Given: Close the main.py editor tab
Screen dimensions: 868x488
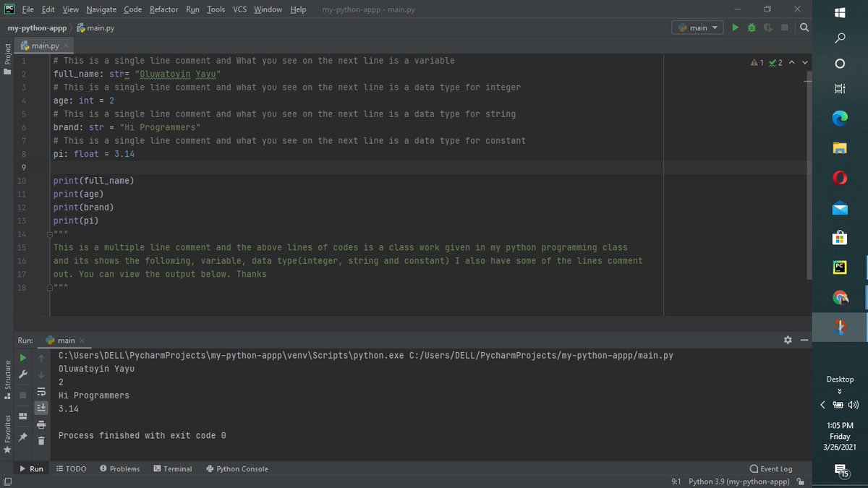Looking at the screenshot, I should coord(66,46).
